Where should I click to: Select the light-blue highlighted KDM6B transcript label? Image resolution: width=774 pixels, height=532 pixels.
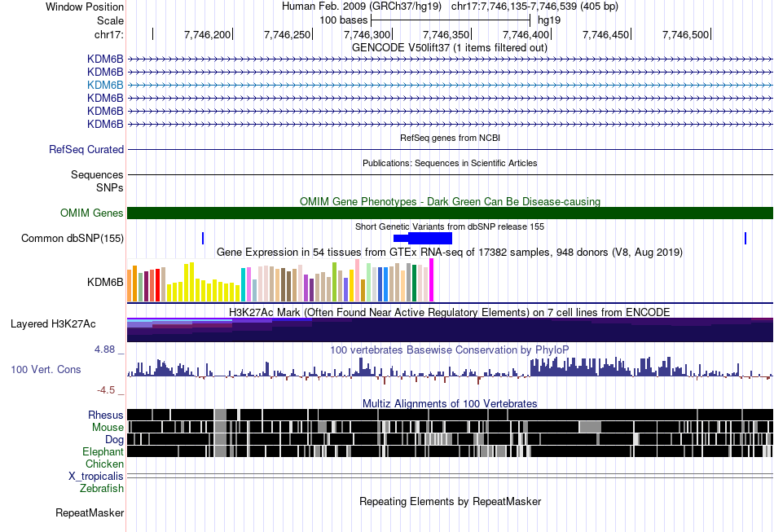coord(105,85)
